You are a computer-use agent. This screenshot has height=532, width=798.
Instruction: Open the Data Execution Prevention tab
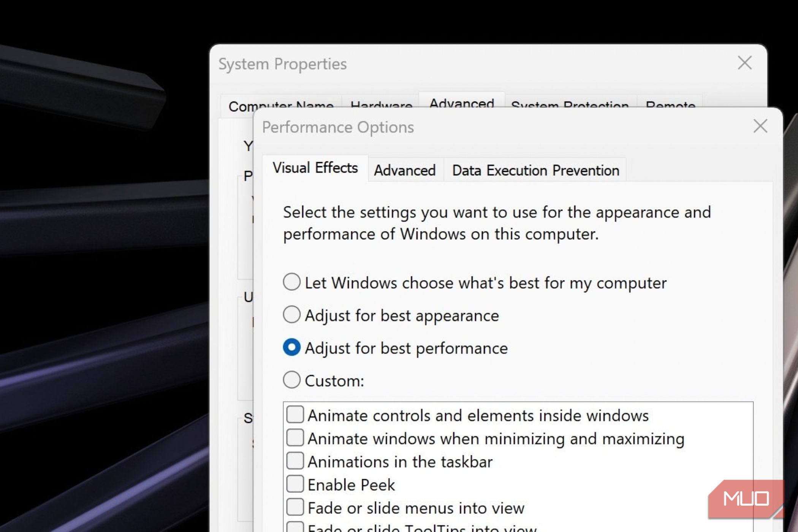[x=535, y=170]
